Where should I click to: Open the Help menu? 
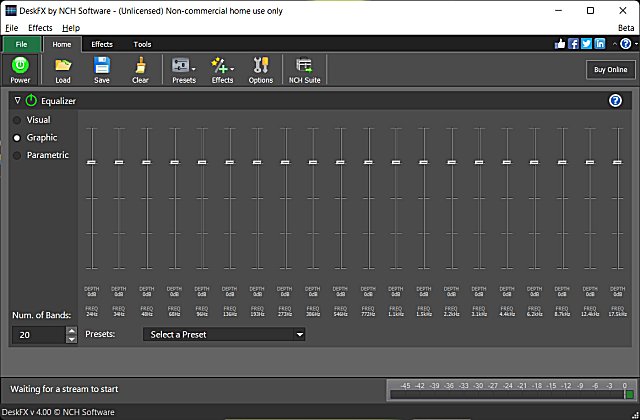pos(71,28)
